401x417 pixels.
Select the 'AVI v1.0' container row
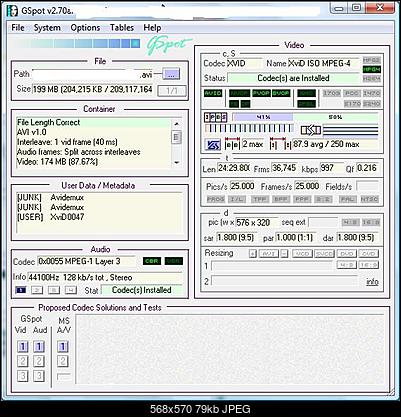[x=93, y=132]
